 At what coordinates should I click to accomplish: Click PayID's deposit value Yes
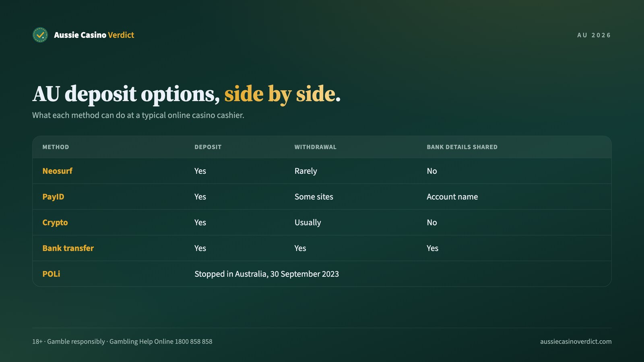[x=200, y=197]
